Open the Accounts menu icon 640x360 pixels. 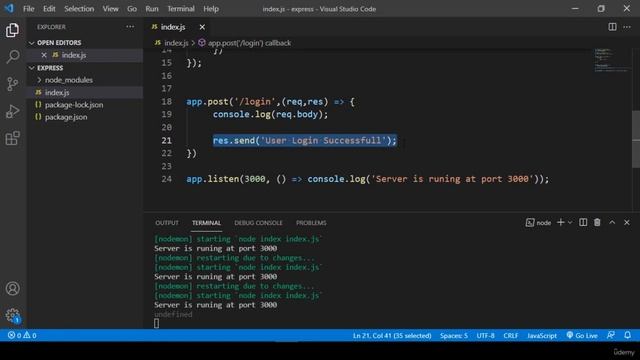(x=12, y=289)
